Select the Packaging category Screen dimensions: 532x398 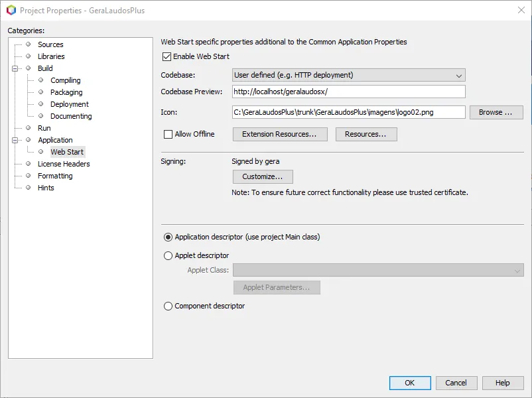[x=66, y=92]
